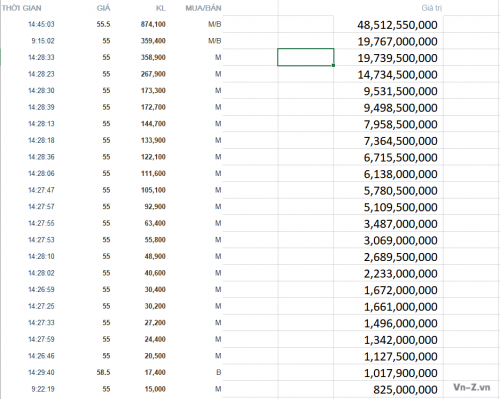Select the cell with value 3,069,000,000
Viewport: 500px width, 399px height.
coord(389,240)
